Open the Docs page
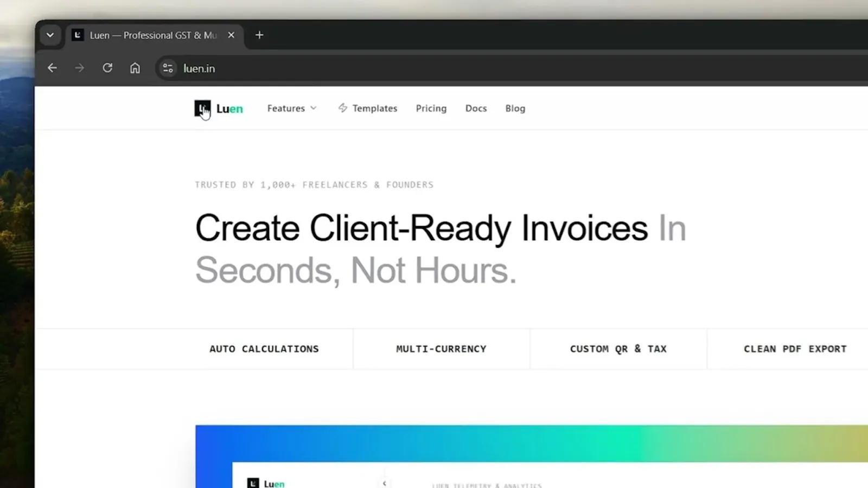This screenshot has width=868, height=488. click(x=476, y=108)
